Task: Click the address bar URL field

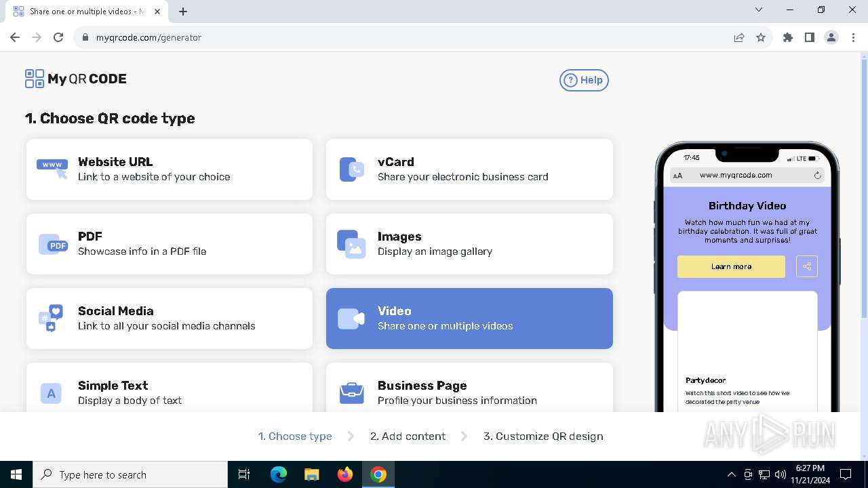Action: click(407, 37)
